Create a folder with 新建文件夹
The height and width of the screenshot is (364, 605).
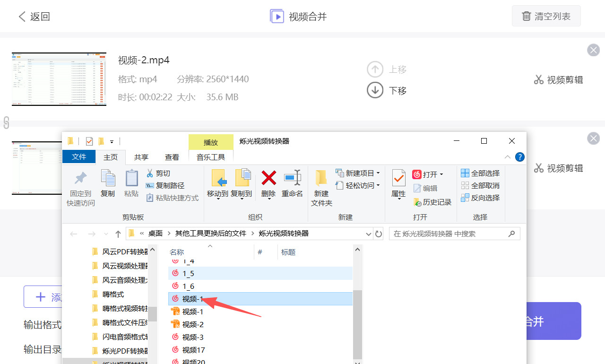(321, 188)
